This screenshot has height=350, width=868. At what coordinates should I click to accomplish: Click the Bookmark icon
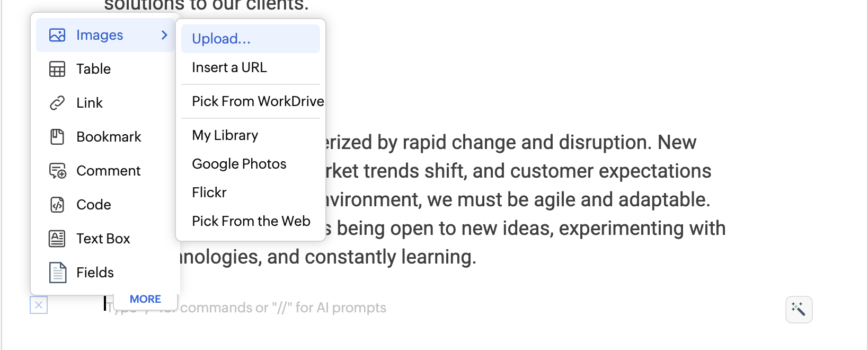[57, 137]
